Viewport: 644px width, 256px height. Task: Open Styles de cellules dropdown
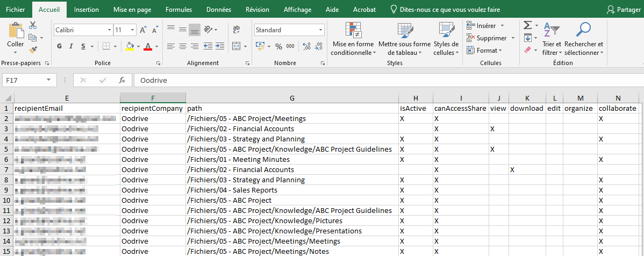(x=446, y=39)
